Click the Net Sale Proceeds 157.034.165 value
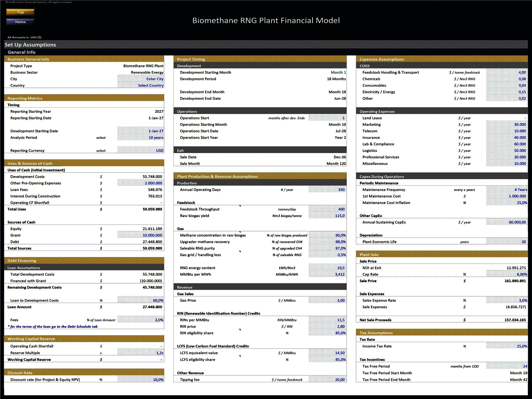Image resolution: width=532 pixels, height=399 pixels. (515, 320)
